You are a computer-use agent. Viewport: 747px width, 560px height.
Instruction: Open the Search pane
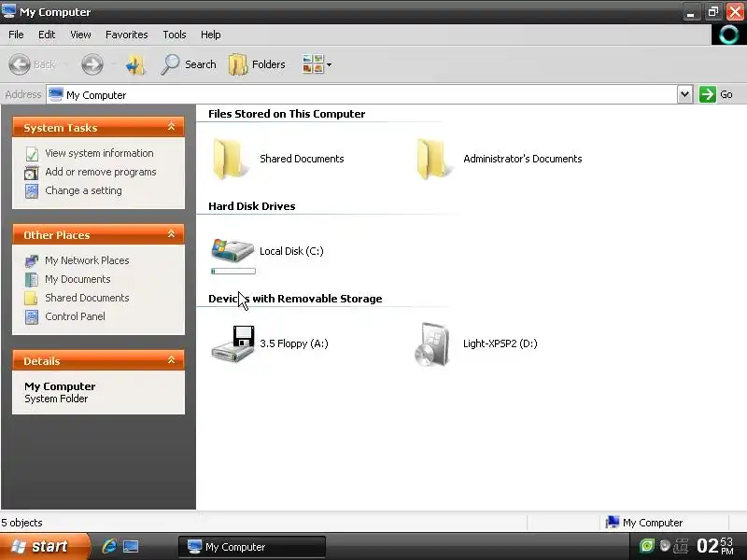[189, 64]
